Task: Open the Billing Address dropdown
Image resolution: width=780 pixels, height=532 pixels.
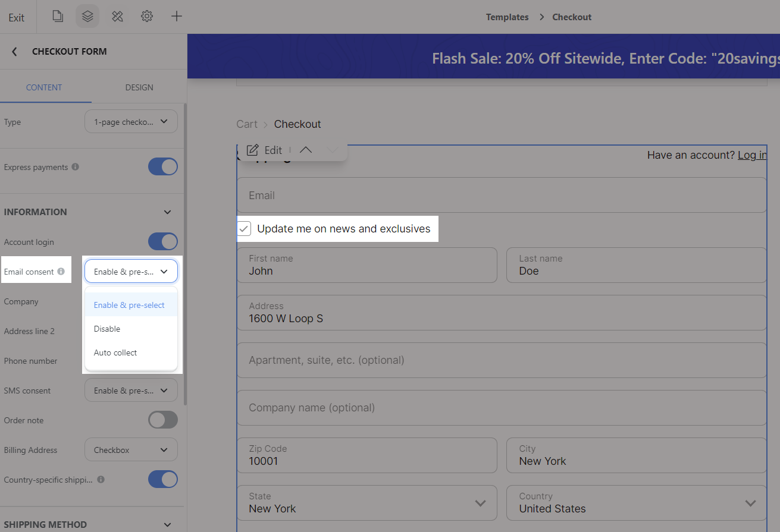Action: (131, 450)
